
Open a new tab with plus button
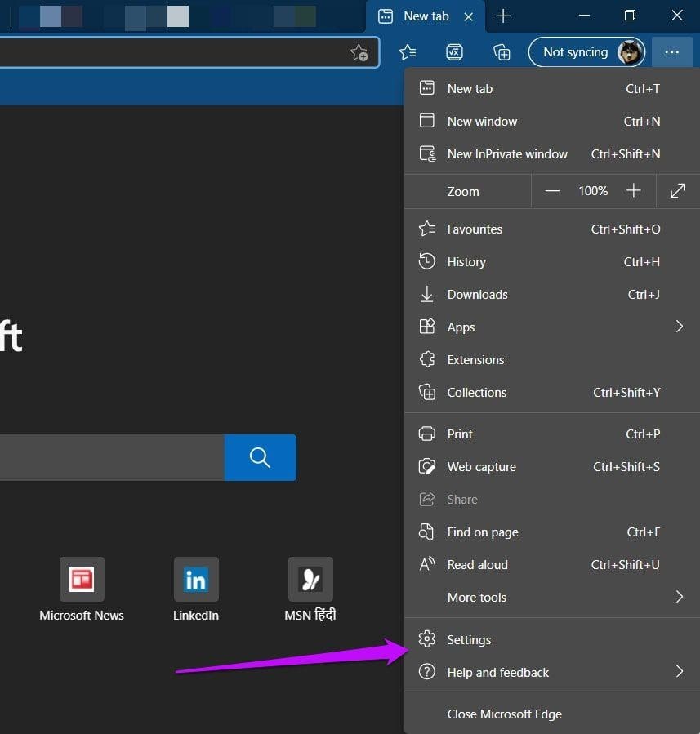(503, 16)
